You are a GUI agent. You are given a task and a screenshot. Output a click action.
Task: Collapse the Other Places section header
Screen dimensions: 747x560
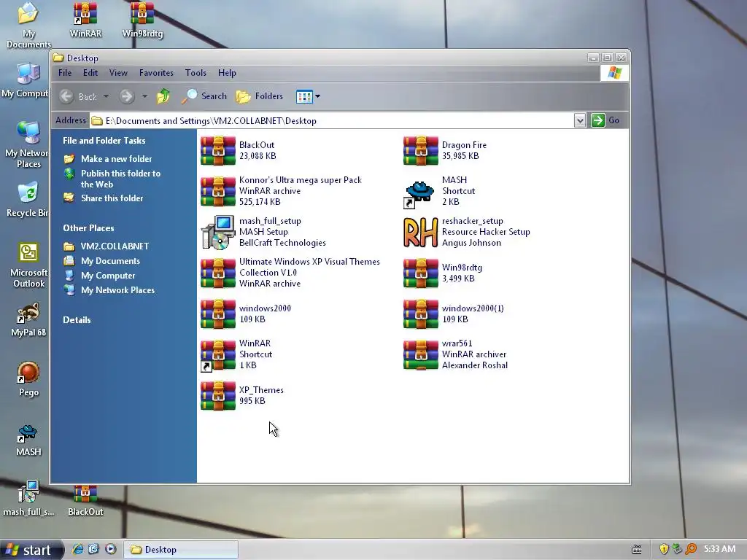88,228
